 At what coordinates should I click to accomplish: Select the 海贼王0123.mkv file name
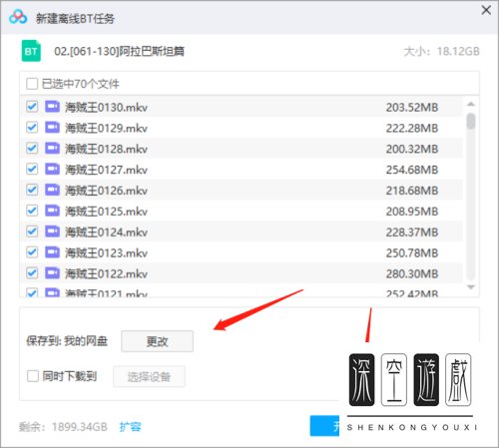coord(106,253)
